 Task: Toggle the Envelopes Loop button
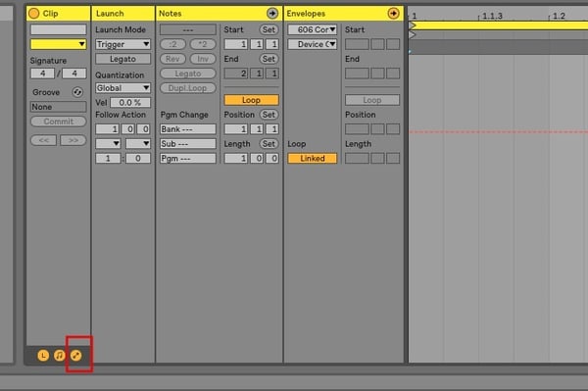372,100
